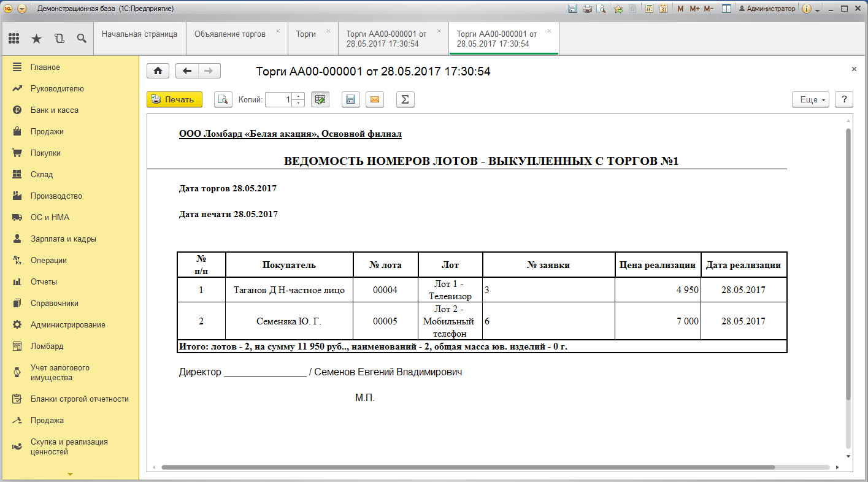
Task: Send the report by email envelope icon
Action: (375, 99)
